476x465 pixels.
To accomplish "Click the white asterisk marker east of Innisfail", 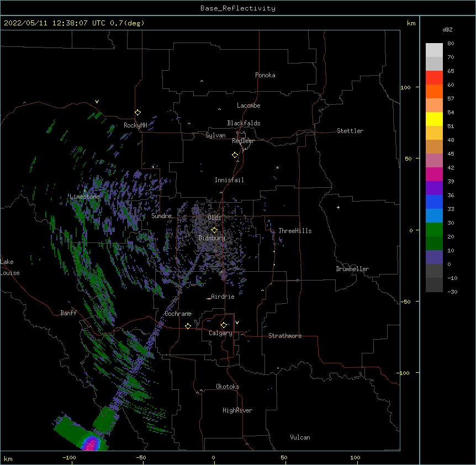I will [x=277, y=167].
